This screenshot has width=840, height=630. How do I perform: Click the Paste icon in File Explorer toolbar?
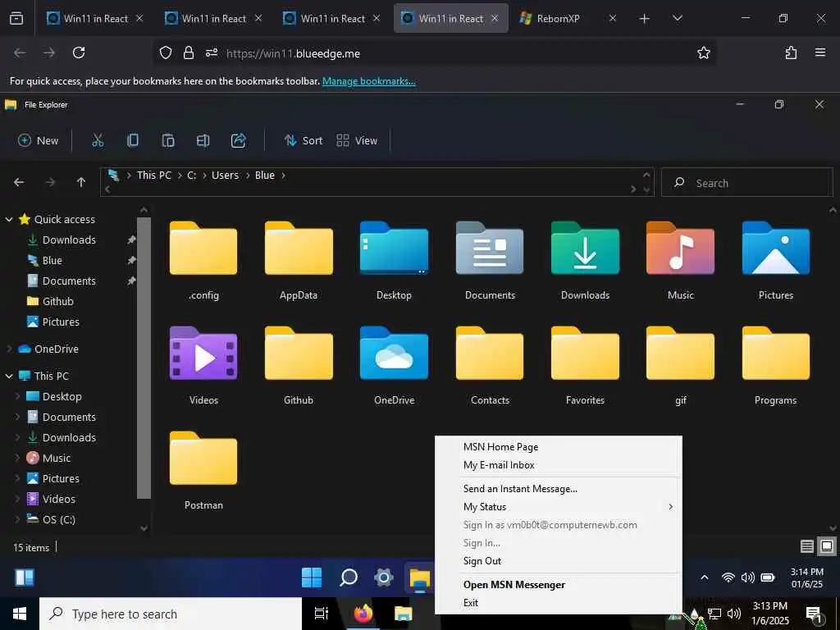click(x=168, y=140)
